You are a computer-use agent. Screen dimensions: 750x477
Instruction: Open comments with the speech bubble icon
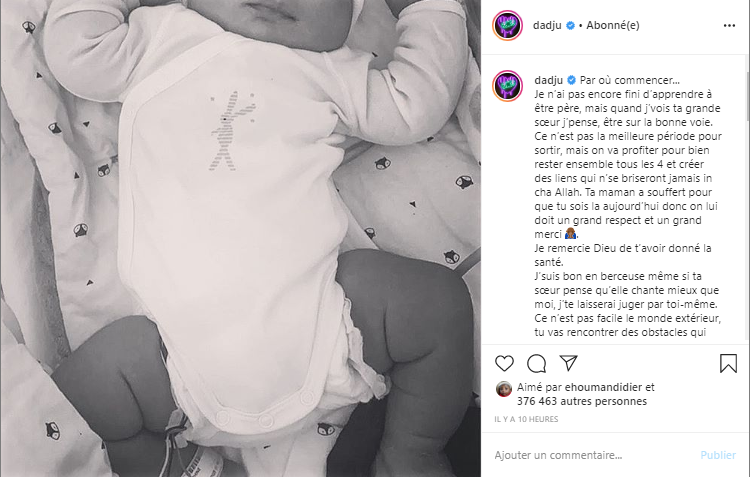click(536, 364)
